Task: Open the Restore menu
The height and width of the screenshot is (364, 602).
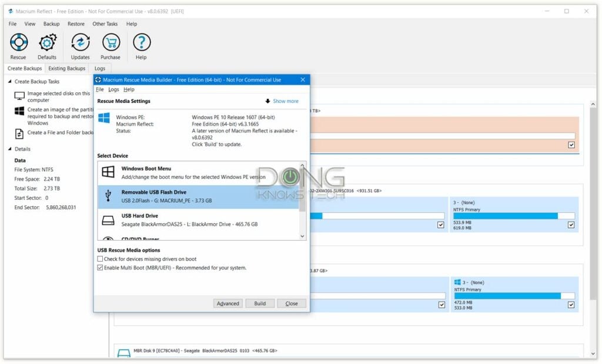Action: click(76, 24)
